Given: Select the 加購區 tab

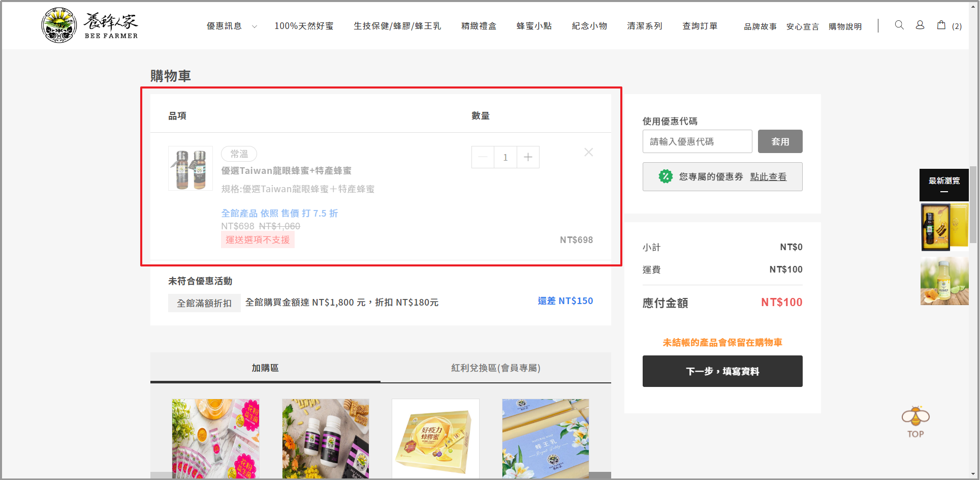Looking at the screenshot, I should (265, 368).
